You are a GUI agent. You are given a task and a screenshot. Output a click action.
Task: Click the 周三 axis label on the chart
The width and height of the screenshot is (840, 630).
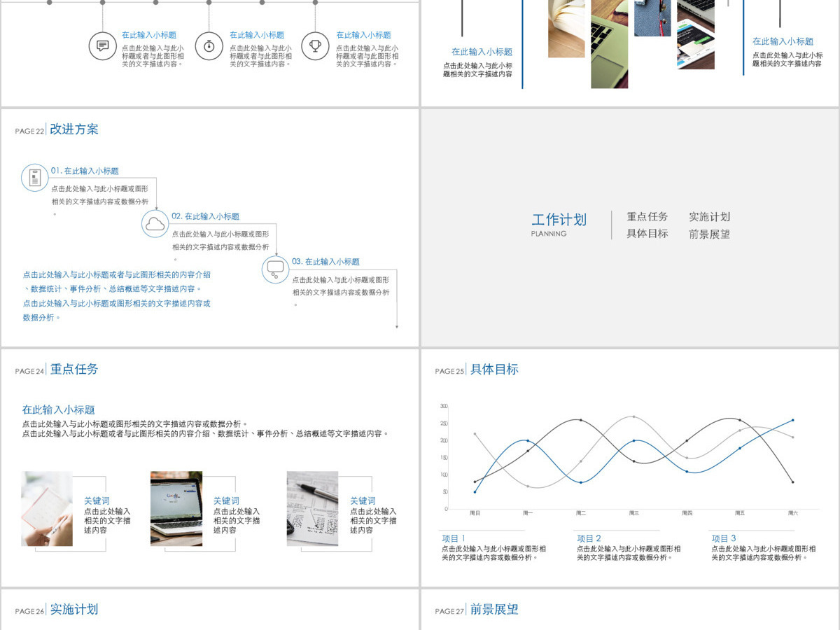click(633, 513)
